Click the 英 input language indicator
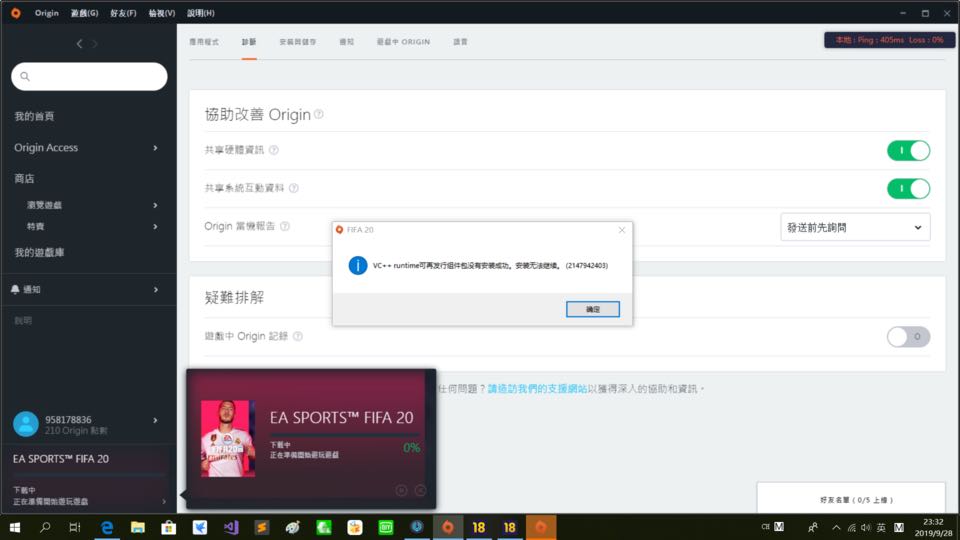Screen dimensions: 960x540 tap(881, 527)
